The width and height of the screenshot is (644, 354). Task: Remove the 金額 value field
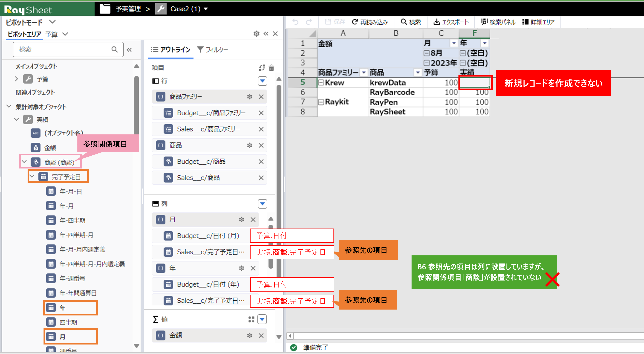click(x=261, y=336)
